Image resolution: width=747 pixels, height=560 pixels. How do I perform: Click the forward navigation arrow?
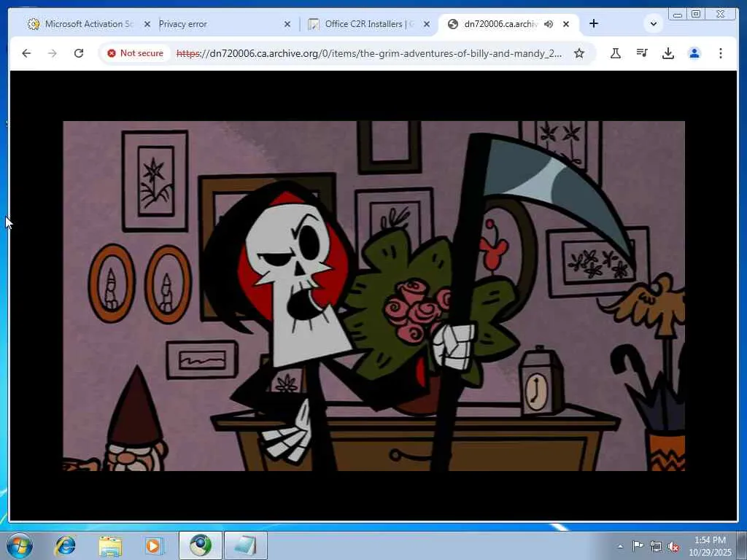point(53,53)
